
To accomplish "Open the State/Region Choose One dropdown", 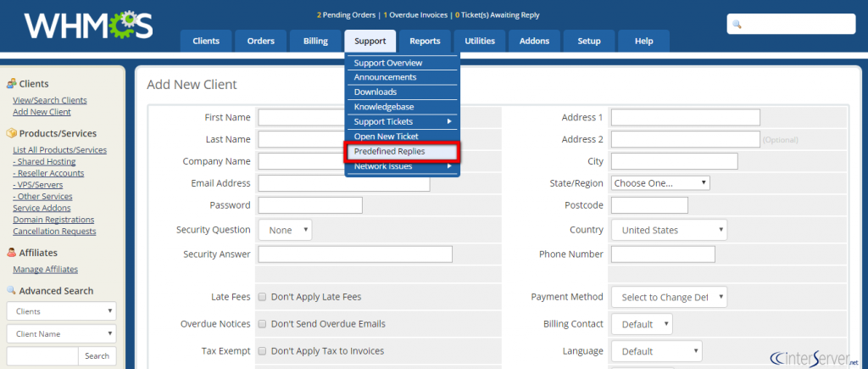I will (x=660, y=183).
